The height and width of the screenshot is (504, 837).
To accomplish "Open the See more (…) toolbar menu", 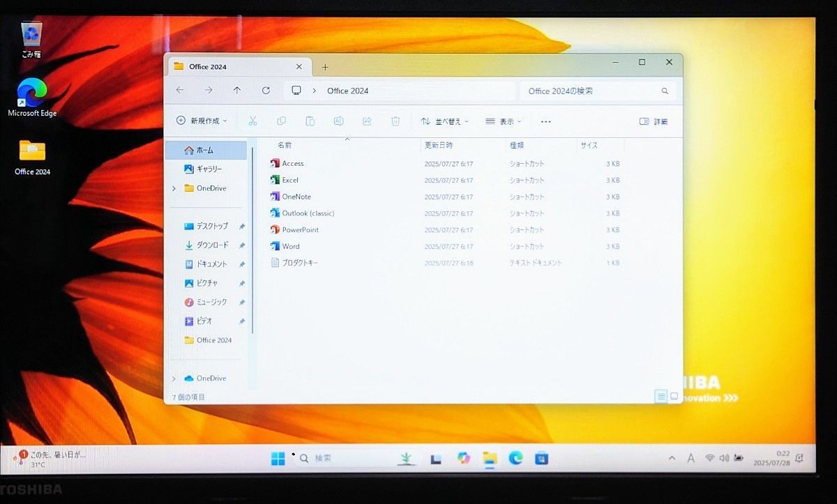I will (x=545, y=121).
